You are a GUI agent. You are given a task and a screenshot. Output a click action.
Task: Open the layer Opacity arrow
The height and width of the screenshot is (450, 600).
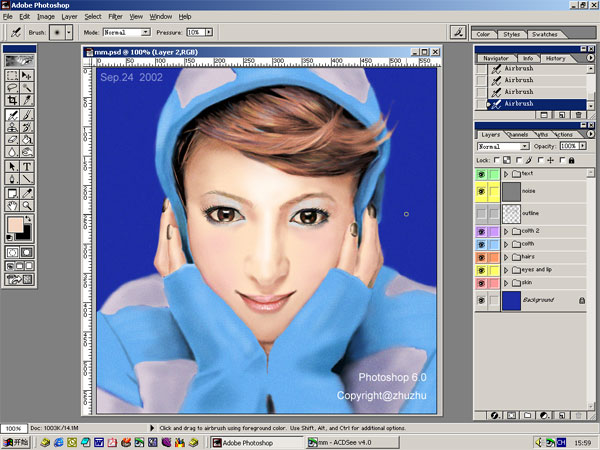582,146
